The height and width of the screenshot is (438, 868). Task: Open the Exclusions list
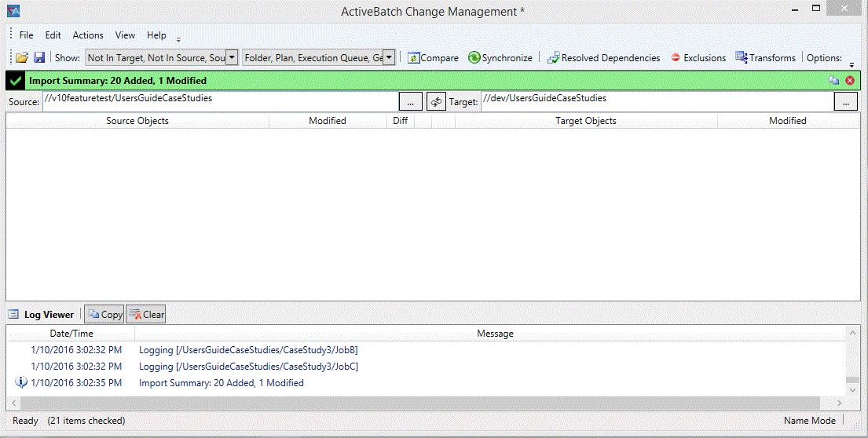698,57
